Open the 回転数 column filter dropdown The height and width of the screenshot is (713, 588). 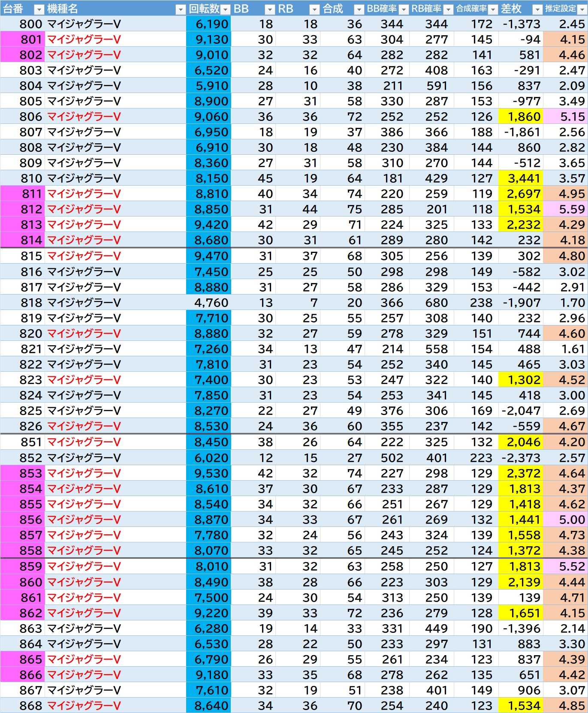225,9
